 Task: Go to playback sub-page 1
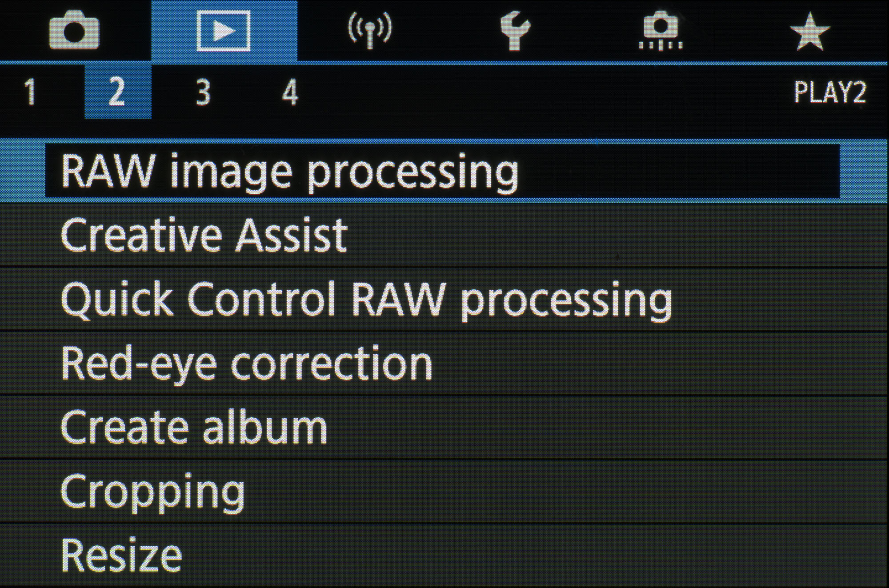[30, 92]
